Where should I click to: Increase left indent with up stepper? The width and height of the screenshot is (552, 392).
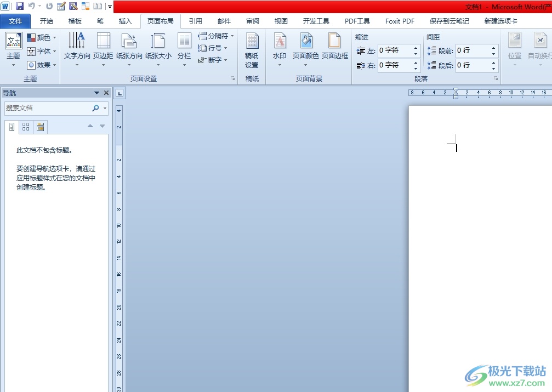click(x=416, y=48)
